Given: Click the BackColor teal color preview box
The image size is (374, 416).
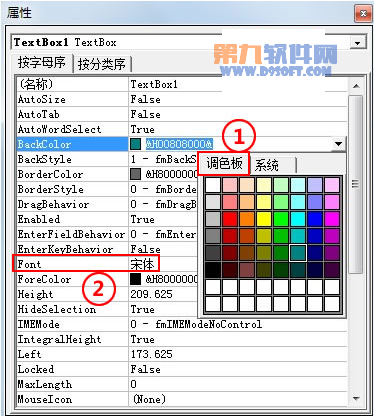Looking at the screenshot, I should click(x=135, y=144).
